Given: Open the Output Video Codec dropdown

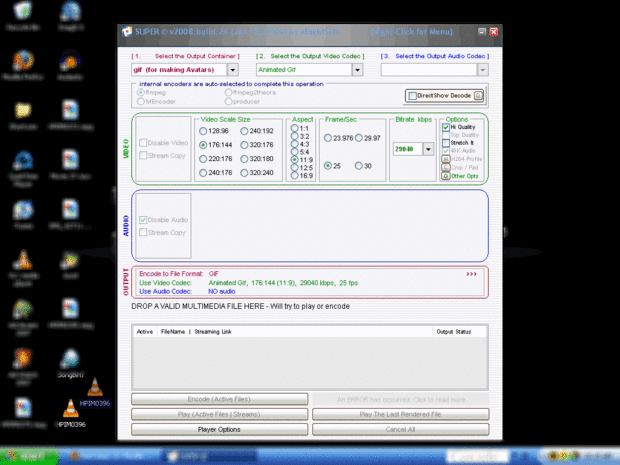Looking at the screenshot, I should [357, 70].
